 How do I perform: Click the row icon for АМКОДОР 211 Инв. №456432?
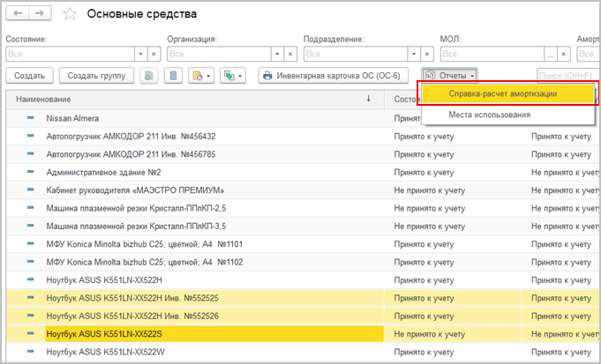coord(30,136)
